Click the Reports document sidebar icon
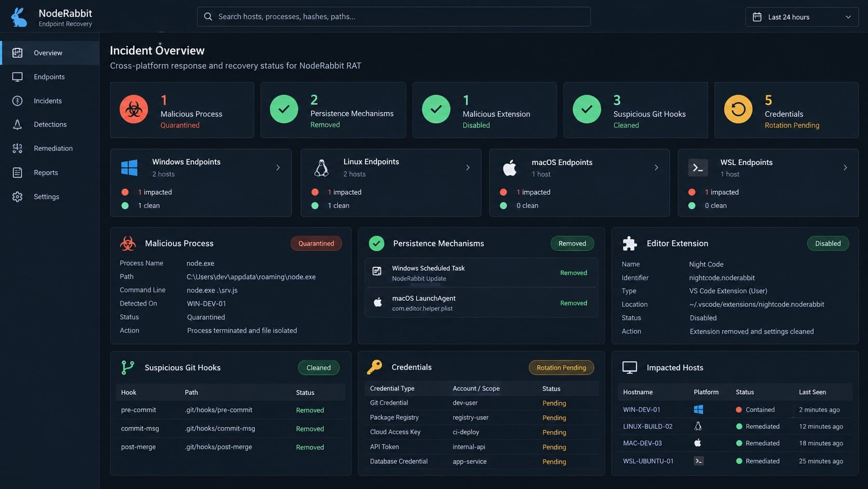This screenshot has height=489, width=868. pyautogui.click(x=17, y=173)
